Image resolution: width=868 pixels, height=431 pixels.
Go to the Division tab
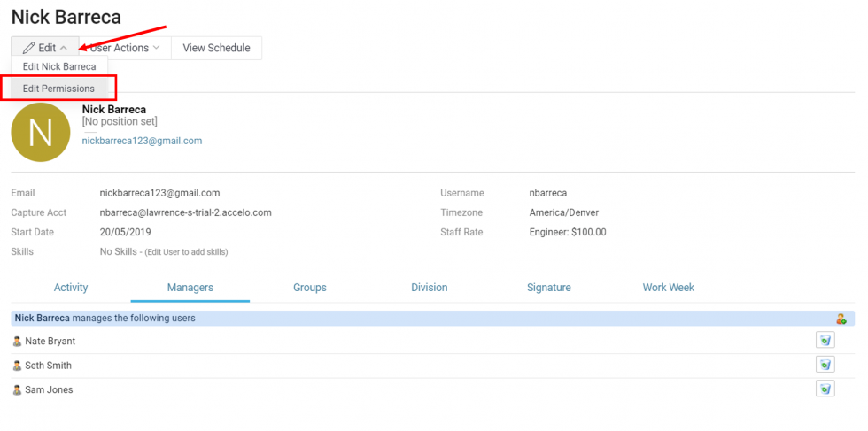point(429,288)
